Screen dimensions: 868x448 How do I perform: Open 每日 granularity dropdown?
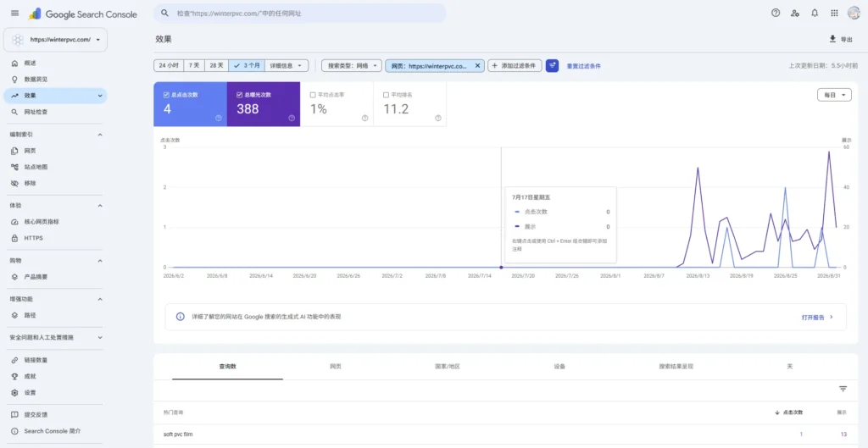point(834,95)
